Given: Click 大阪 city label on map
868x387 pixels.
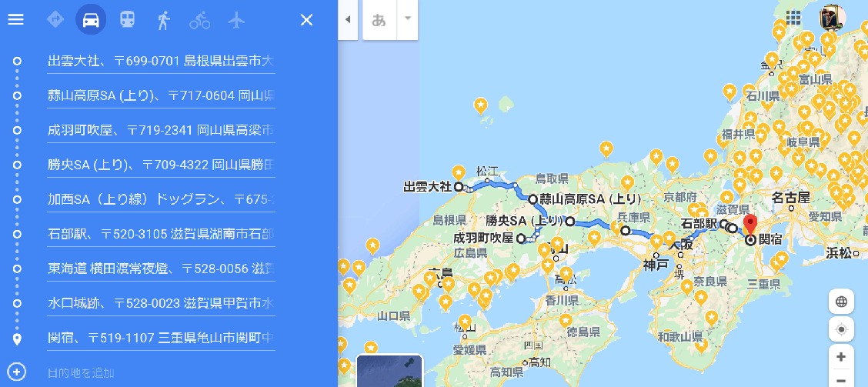Looking at the screenshot, I should [681, 245].
